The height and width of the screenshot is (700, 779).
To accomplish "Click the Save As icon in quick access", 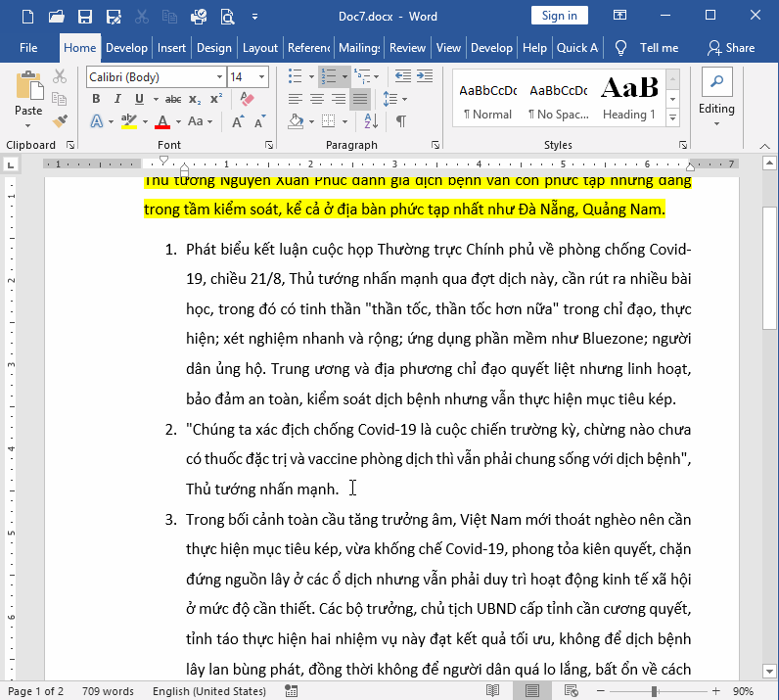I will [x=114, y=17].
